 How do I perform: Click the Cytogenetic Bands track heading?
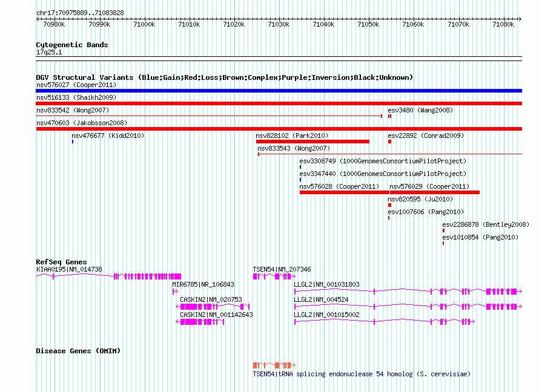72,45
